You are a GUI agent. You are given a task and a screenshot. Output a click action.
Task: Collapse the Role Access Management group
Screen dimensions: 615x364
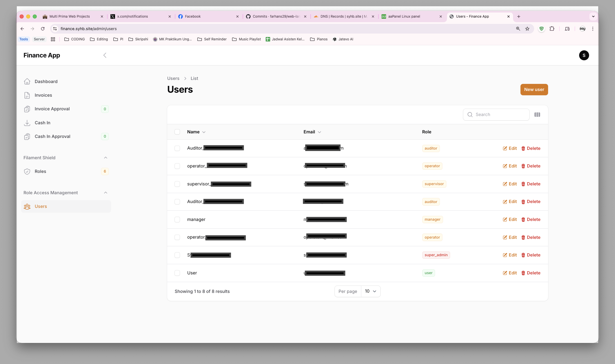(106, 193)
